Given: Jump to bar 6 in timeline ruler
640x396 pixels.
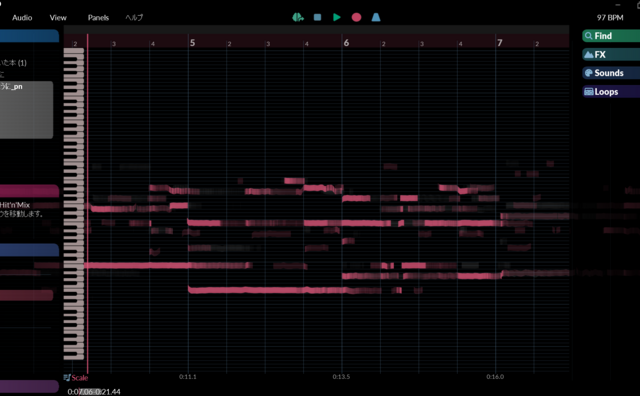Looking at the screenshot, I should click(346, 43).
